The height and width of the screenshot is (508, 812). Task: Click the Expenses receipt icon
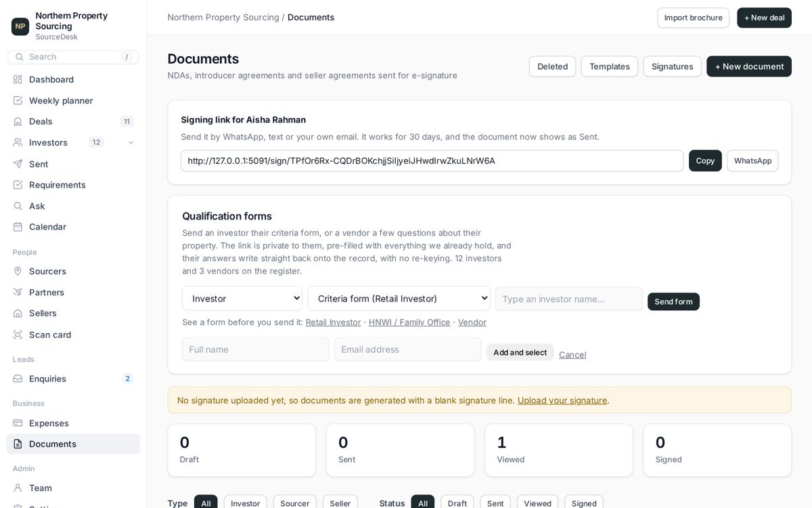coord(18,423)
